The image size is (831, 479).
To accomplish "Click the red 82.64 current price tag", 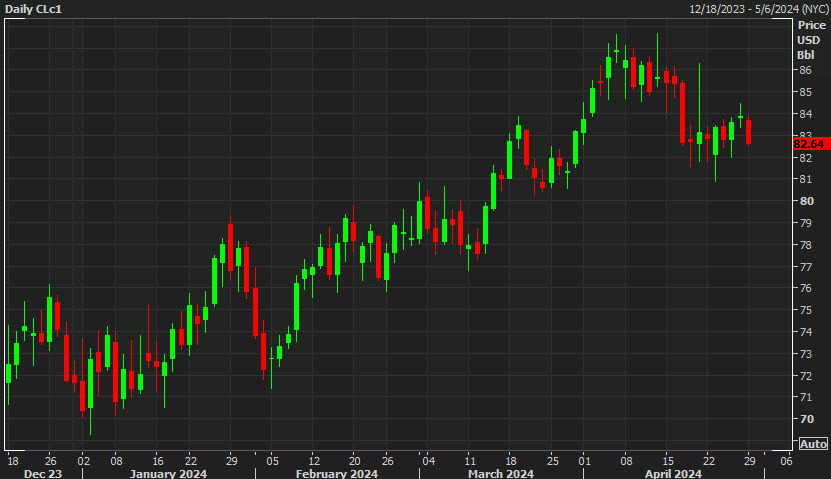I will click(808, 144).
